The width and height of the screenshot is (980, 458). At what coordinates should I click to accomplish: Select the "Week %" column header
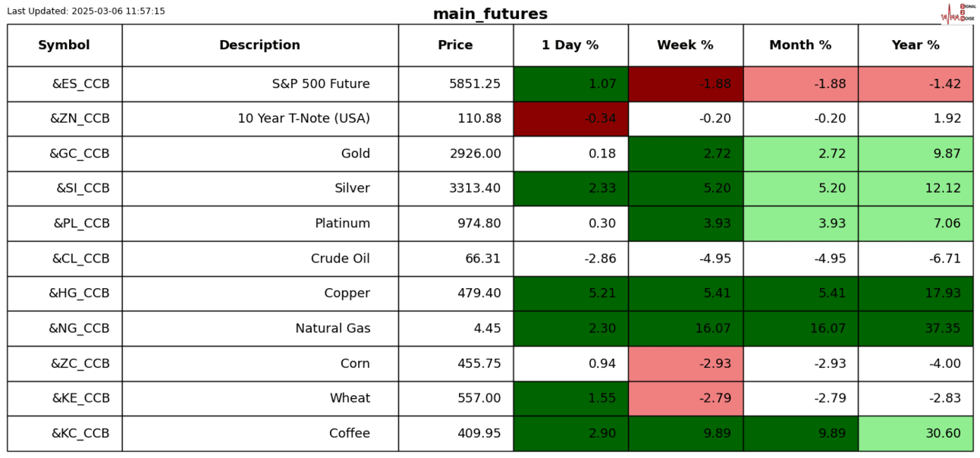point(685,45)
